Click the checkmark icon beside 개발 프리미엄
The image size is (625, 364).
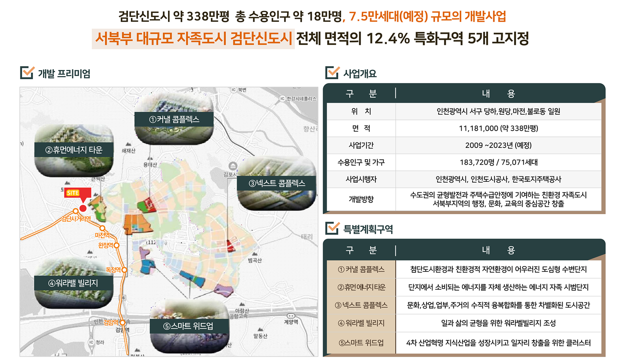27,73
